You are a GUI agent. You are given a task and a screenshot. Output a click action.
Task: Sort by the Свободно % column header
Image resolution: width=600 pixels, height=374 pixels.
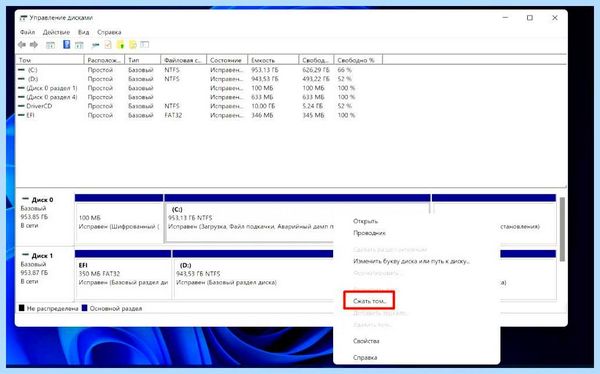coord(358,60)
